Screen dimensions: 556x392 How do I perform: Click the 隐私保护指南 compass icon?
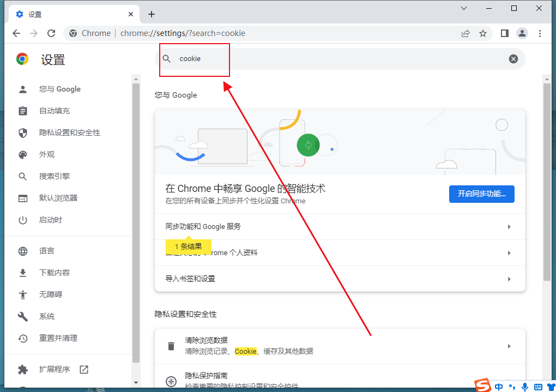171,381
